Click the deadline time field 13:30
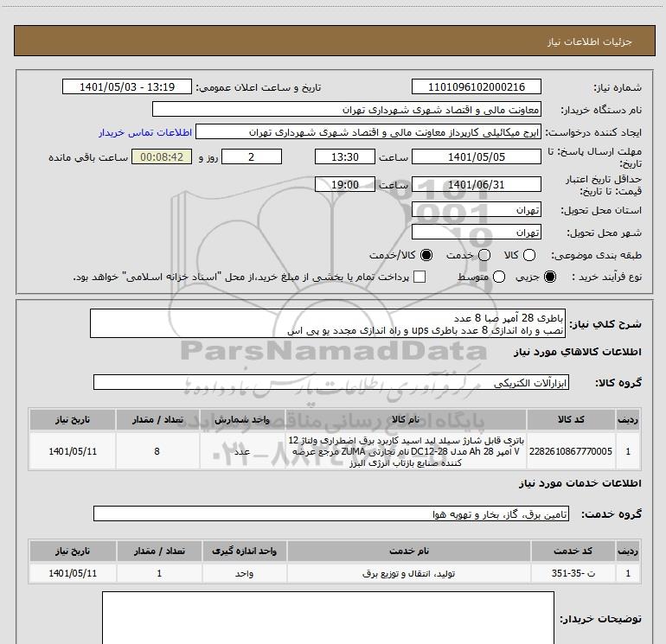Screen dimensions: 666x644 345,156
